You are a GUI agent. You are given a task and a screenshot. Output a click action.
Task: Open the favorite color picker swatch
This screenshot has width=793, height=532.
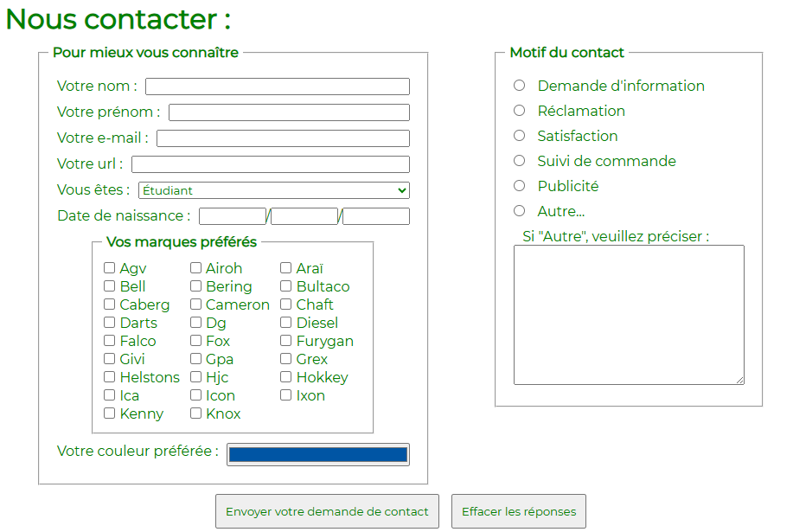318,454
